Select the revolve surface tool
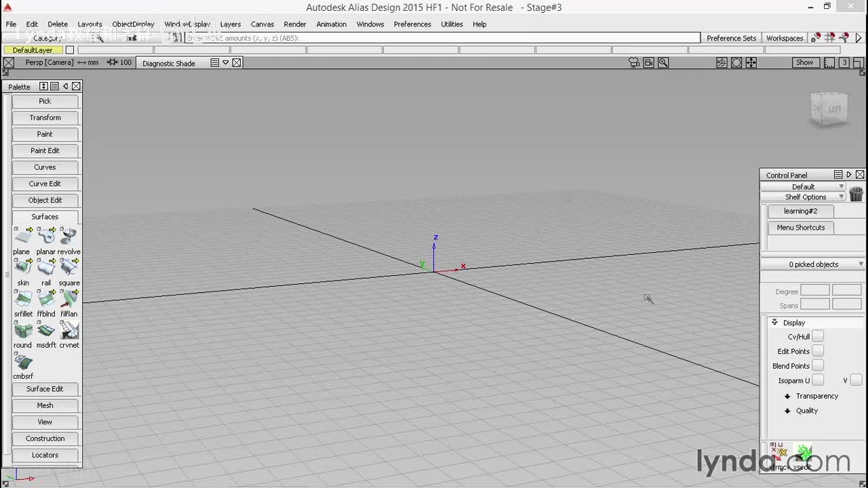This screenshot has width=868, height=488. [68, 236]
